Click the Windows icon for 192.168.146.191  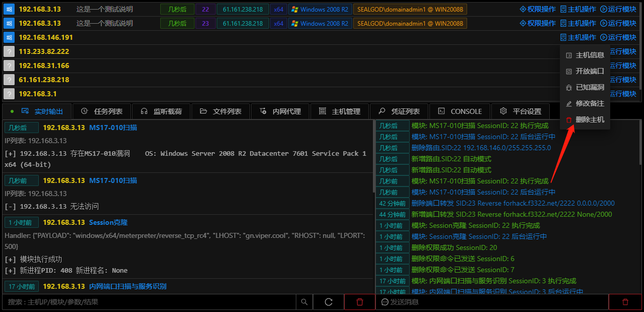[x=9, y=37]
